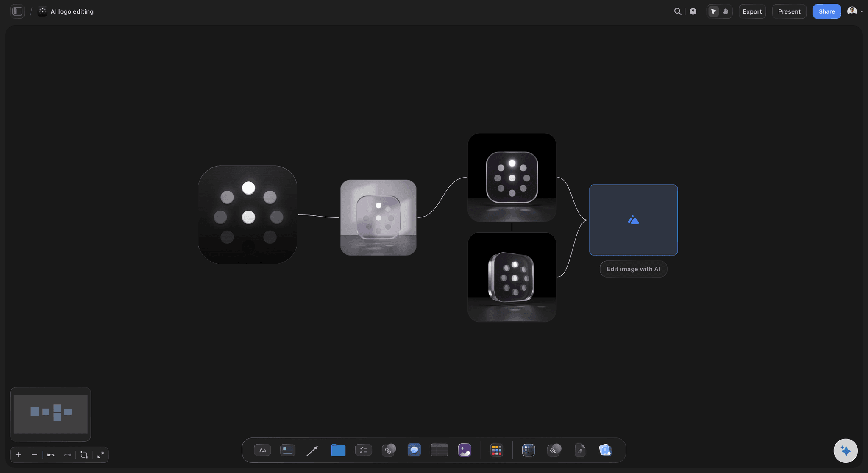This screenshot has width=868, height=473.
Task: Select the blue empty image placeholder
Action: [633, 220]
